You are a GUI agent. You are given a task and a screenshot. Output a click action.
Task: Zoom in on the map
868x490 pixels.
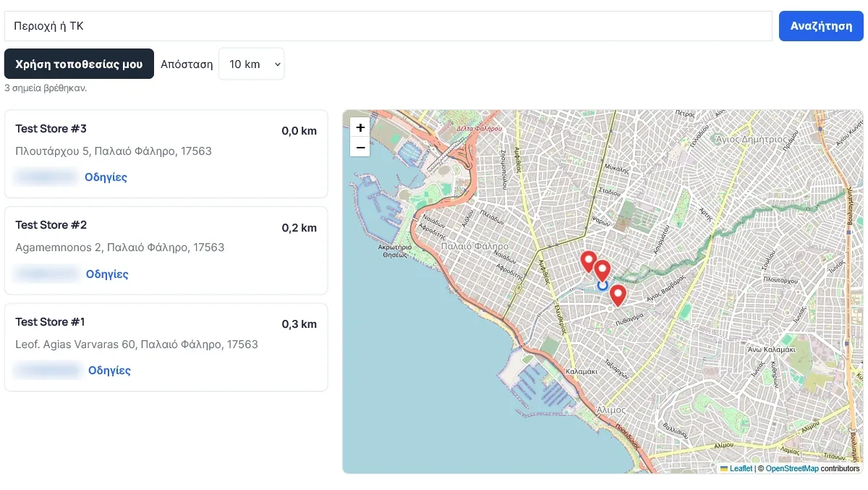pyautogui.click(x=360, y=127)
